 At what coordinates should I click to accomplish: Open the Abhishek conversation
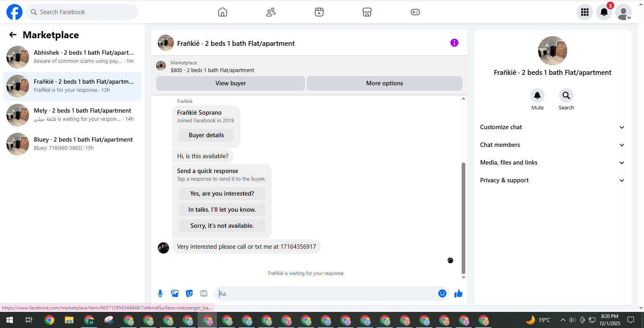click(x=72, y=57)
